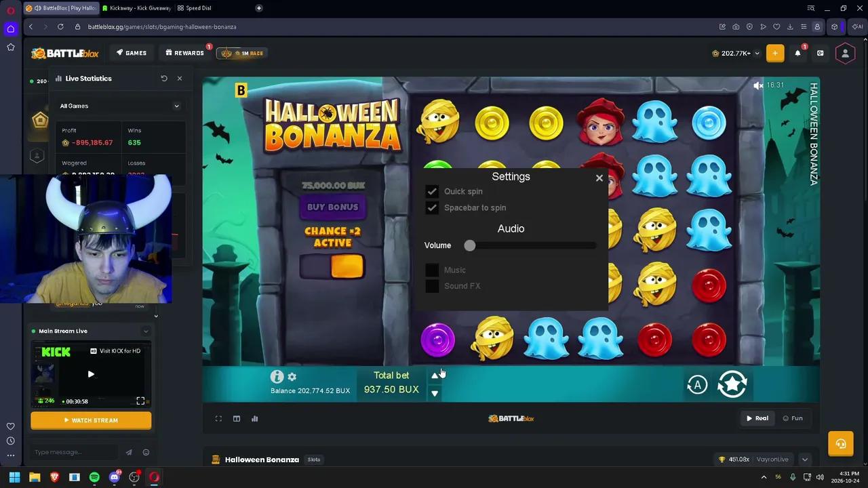Open Discord from the taskbar
Screen dimensions: 868x488
(115, 477)
